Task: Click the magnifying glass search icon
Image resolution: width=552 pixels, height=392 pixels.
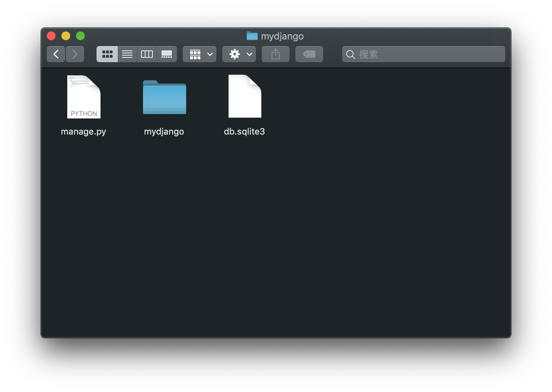Action: click(351, 54)
